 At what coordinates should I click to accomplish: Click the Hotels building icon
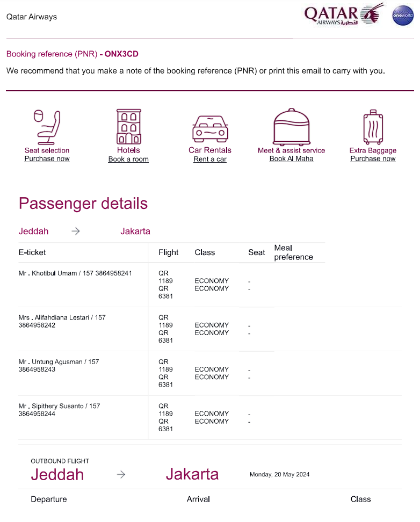pos(128,126)
